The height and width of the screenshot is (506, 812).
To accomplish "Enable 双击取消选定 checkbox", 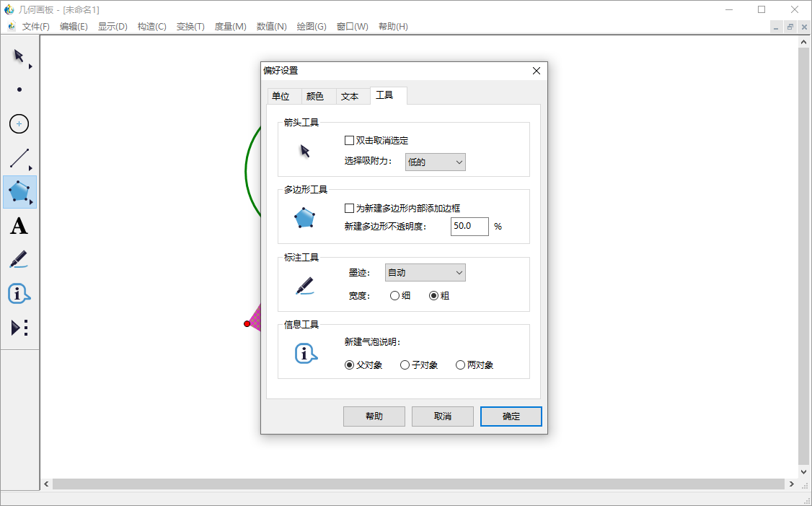I will click(350, 140).
